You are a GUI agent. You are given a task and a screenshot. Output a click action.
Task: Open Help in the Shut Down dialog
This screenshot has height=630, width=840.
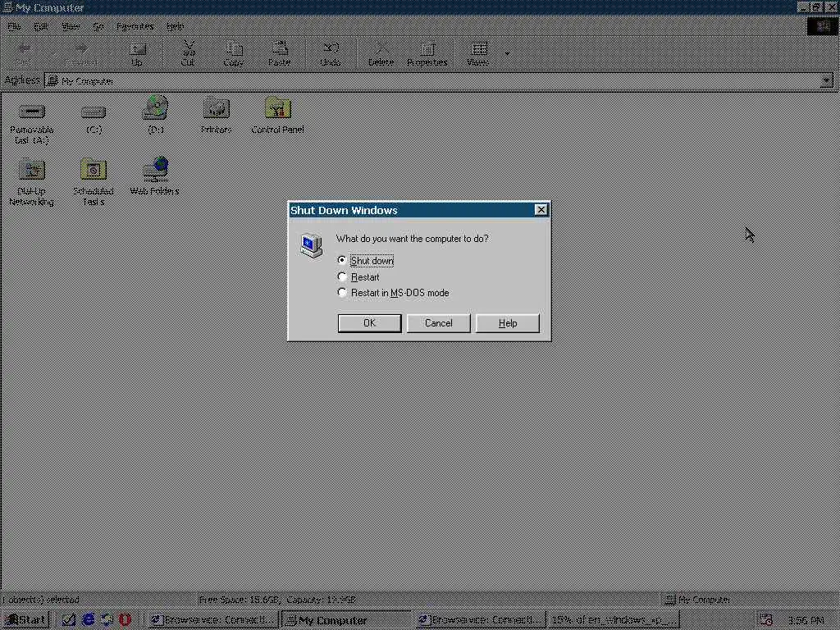[507, 323]
